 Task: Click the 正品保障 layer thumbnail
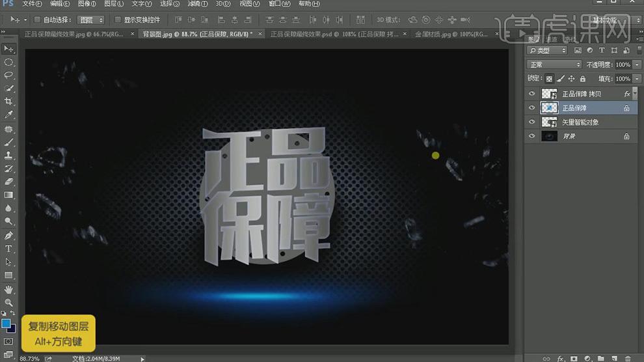pos(549,107)
